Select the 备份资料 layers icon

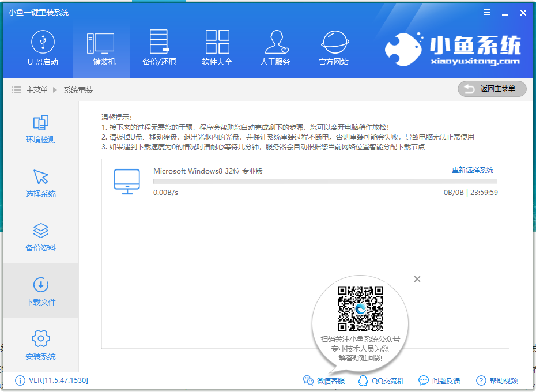[41, 231]
